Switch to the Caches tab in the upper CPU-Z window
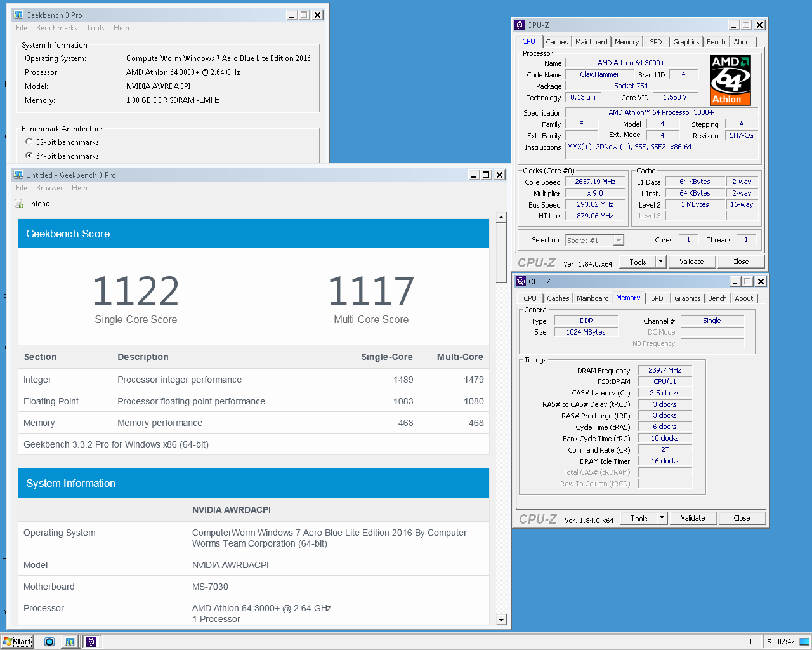812x650 pixels. tap(557, 42)
